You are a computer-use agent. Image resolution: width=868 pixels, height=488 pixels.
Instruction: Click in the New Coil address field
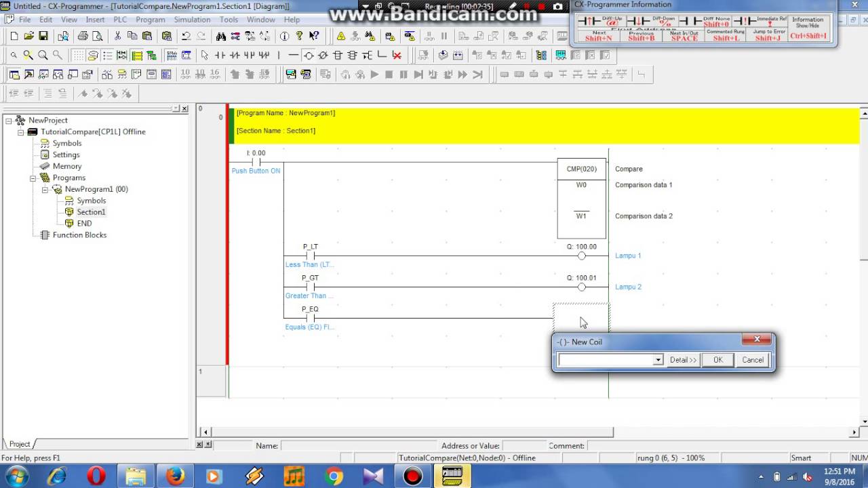tap(605, 360)
